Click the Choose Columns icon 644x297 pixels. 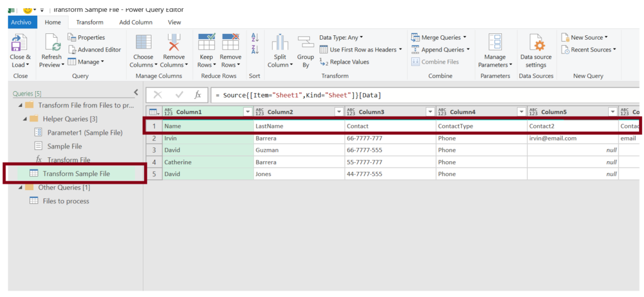(x=143, y=43)
